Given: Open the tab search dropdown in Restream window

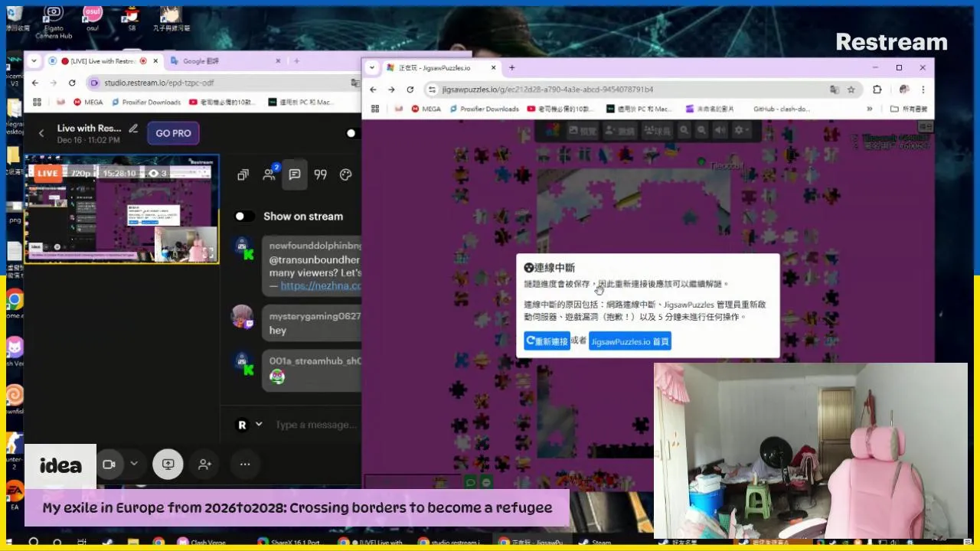Looking at the screenshot, I should [34, 61].
